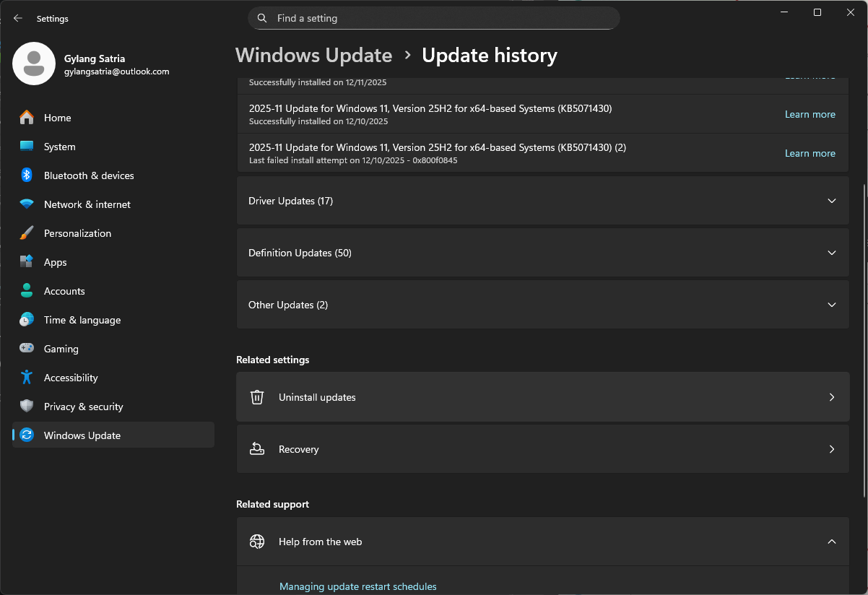Open Accessibility via its figure icon
This screenshot has height=595, width=868.
(x=27, y=378)
